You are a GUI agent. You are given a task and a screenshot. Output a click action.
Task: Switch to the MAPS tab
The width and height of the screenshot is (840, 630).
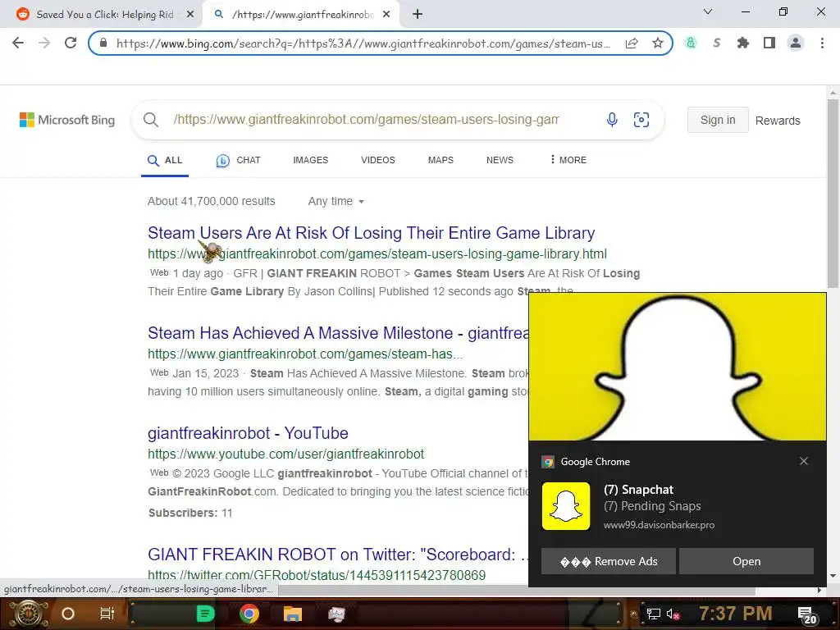click(441, 160)
